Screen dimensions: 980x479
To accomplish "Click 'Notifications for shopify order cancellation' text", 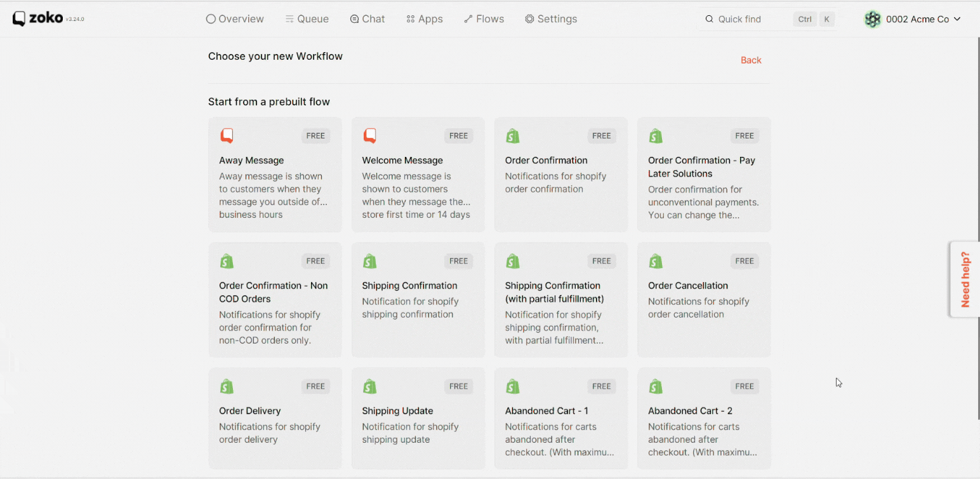I will (699, 308).
